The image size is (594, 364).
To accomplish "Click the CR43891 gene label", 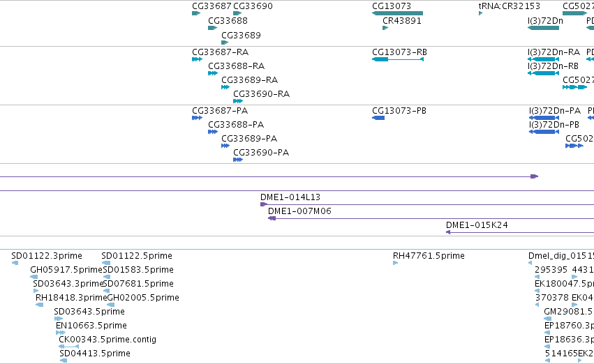I will click(402, 21).
